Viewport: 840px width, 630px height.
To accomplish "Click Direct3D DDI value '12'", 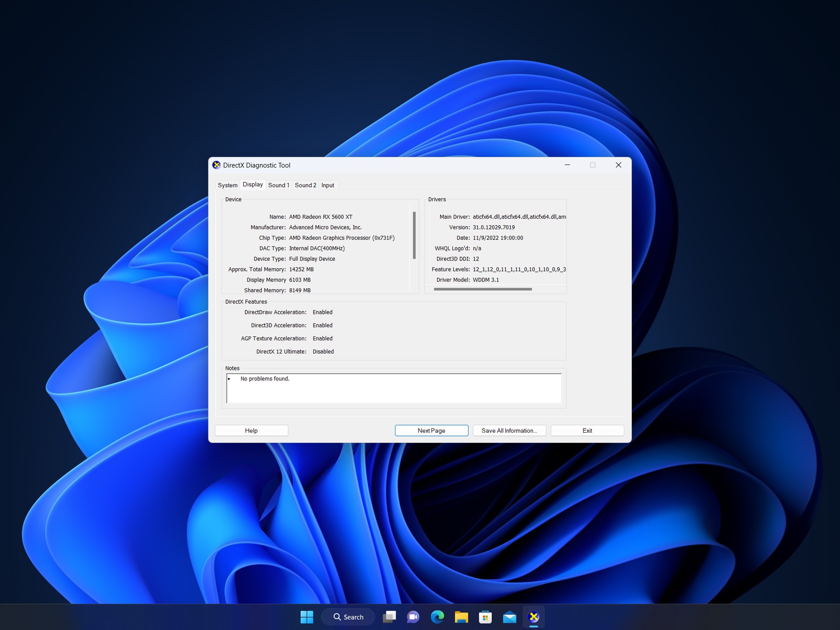I will click(476, 259).
